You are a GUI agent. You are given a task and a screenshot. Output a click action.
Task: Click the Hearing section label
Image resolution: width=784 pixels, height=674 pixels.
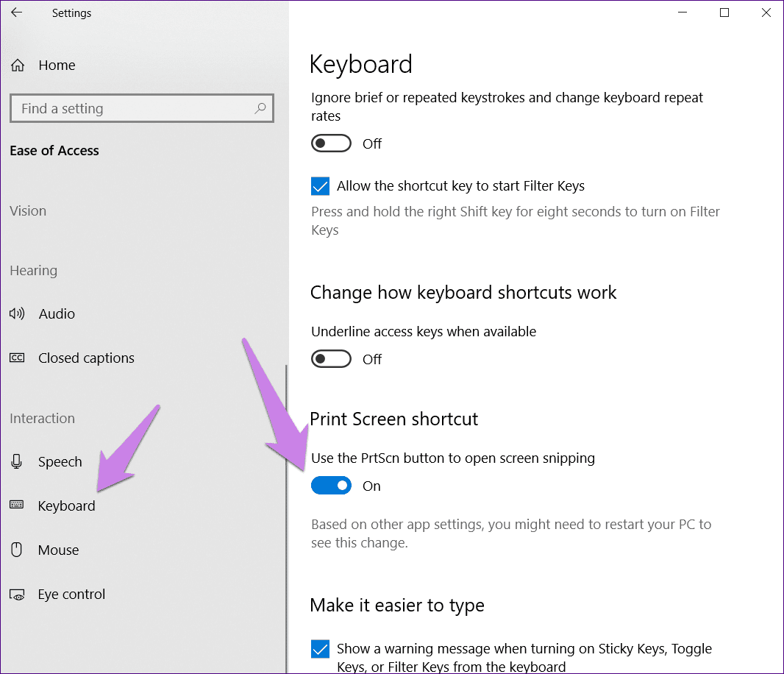[x=34, y=271]
